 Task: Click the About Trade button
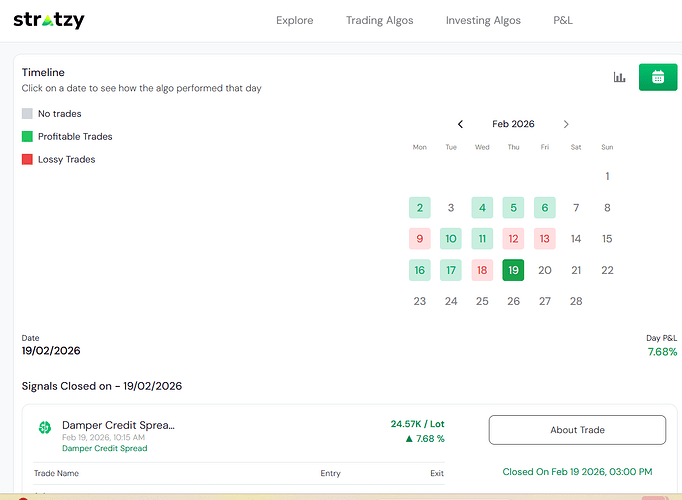577,430
